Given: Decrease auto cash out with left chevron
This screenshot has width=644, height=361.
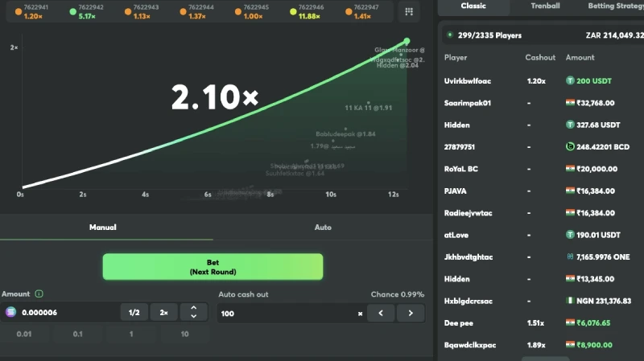Looking at the screenshot, I should (381, 313).
